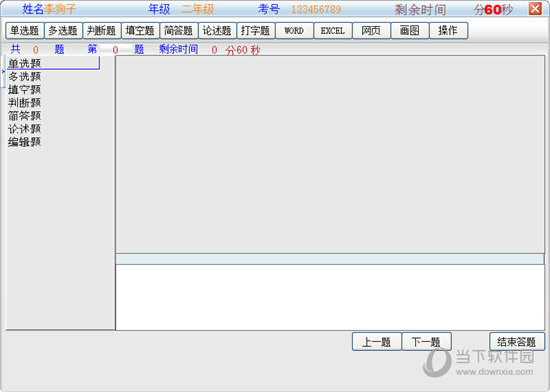Launch the EXCEL question button
550x392 pixels.
click(333, 31)
